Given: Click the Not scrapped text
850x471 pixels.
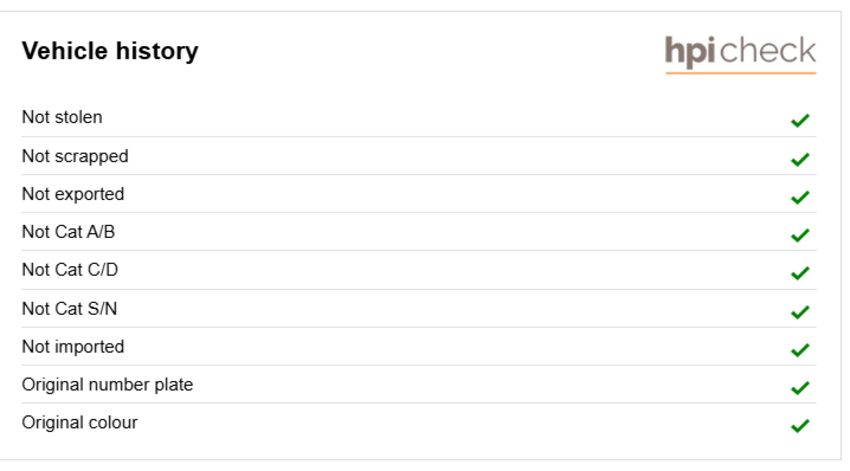Looking at the screenshot, I should [75, 157].
